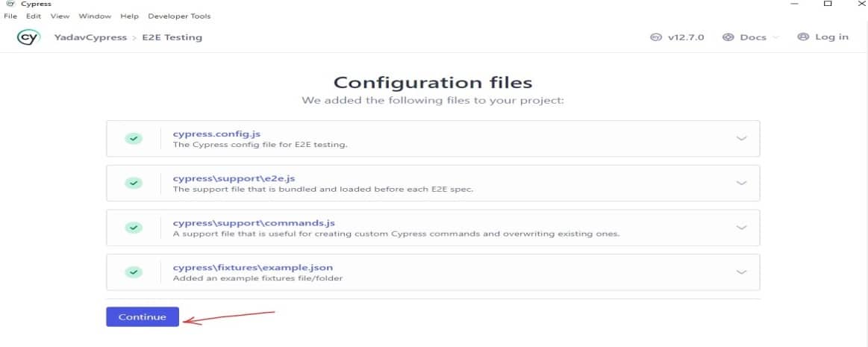The height and width of the screenshot is (347, 868).
Task: Open the Window menu
Action: click(x=95, y=16)
